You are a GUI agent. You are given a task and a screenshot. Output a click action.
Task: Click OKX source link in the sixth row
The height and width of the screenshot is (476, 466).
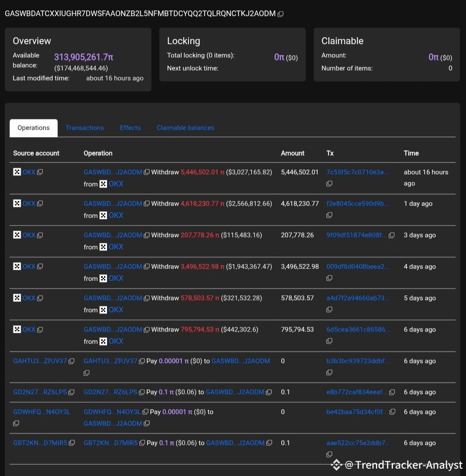[x=29, y=329]
